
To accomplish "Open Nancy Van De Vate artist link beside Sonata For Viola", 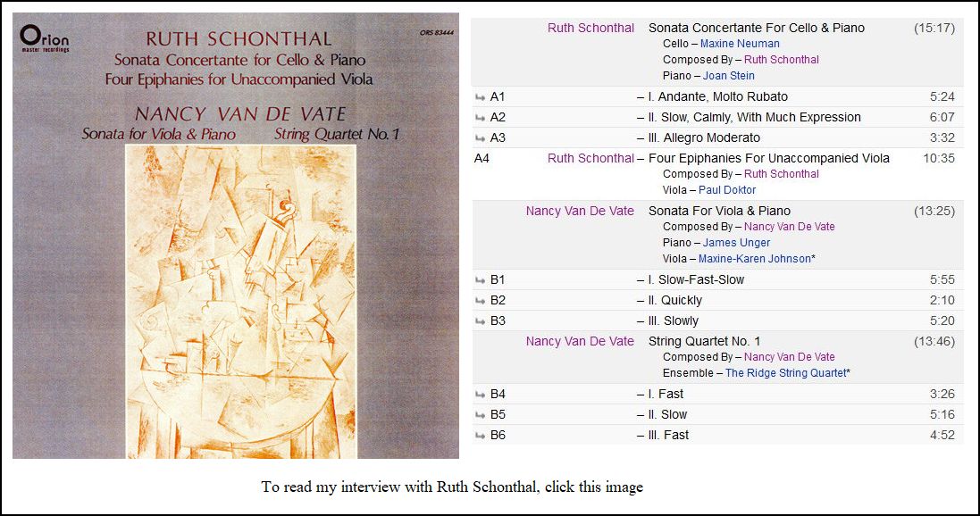I will (580, 211).
